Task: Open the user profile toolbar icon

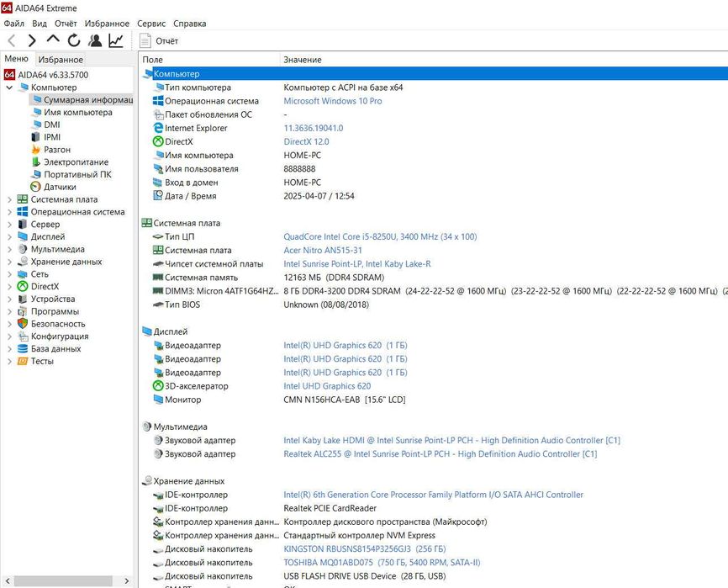Action: pyautogui.click(x=95, y=41)
